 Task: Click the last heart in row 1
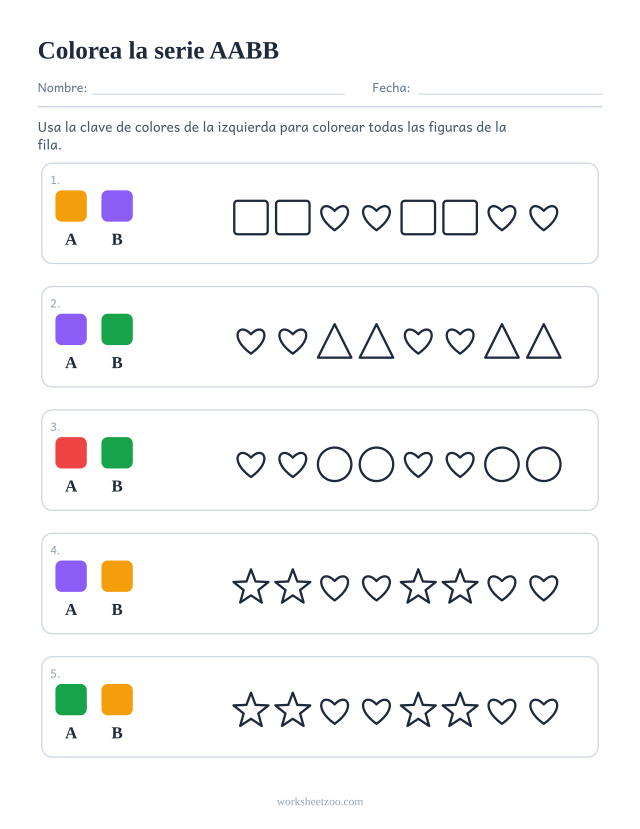544,218
